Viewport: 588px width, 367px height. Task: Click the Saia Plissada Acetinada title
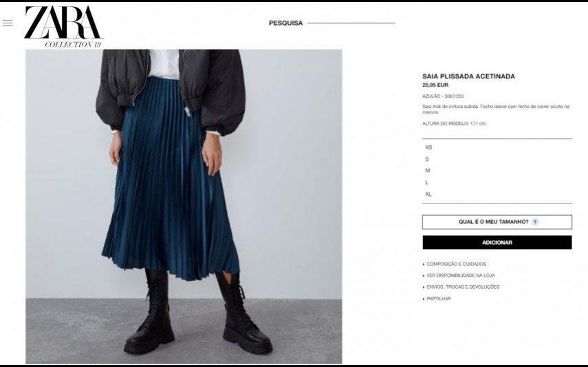(x=469, y=76)
